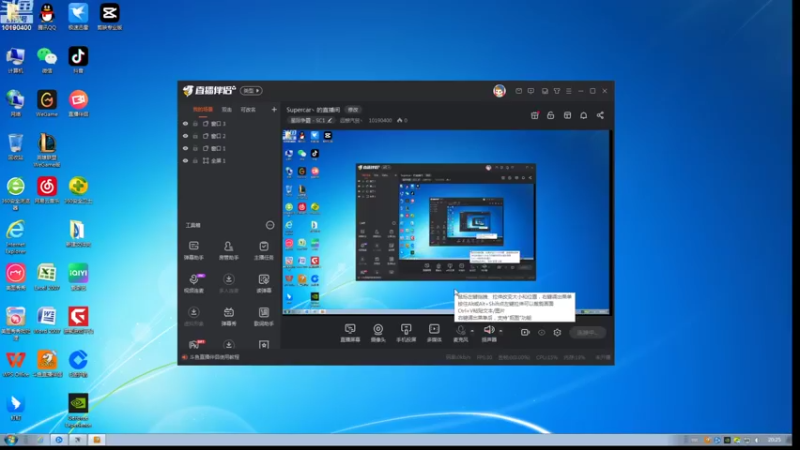Toggle lock on 窗口2 source
Viewport: 800px width, 450px height.
tap(195, 136)
